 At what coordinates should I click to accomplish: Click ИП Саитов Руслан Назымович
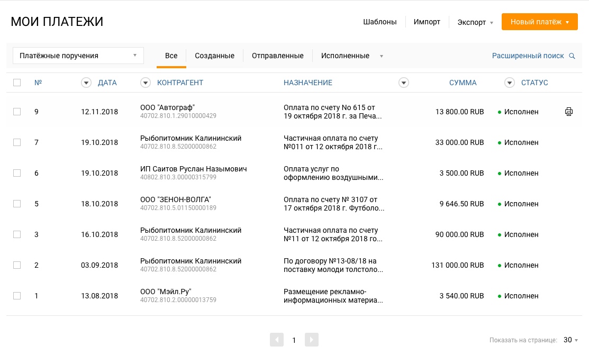pyautogui.click(x=194, y=169)
